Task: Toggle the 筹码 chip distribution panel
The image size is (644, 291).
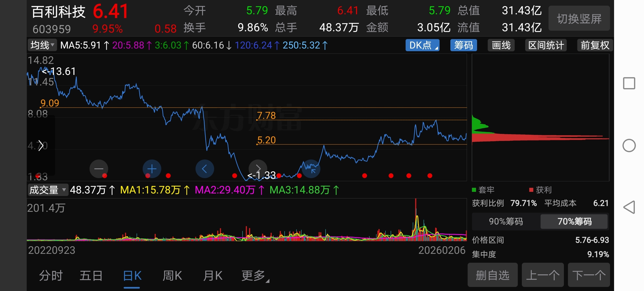Action: click(x=463, y=45)
